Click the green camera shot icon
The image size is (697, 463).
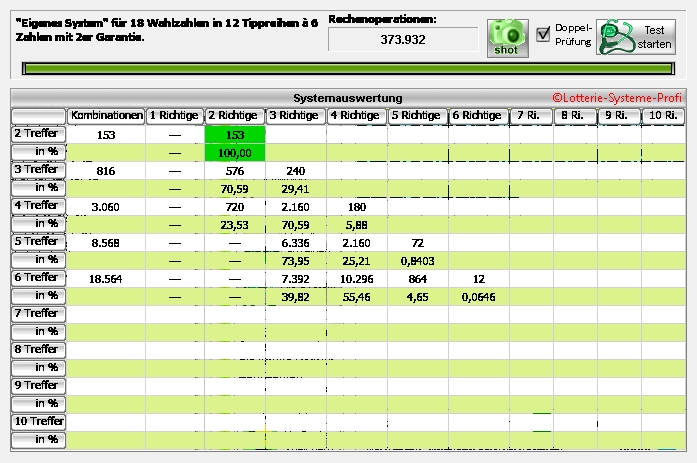508,37
